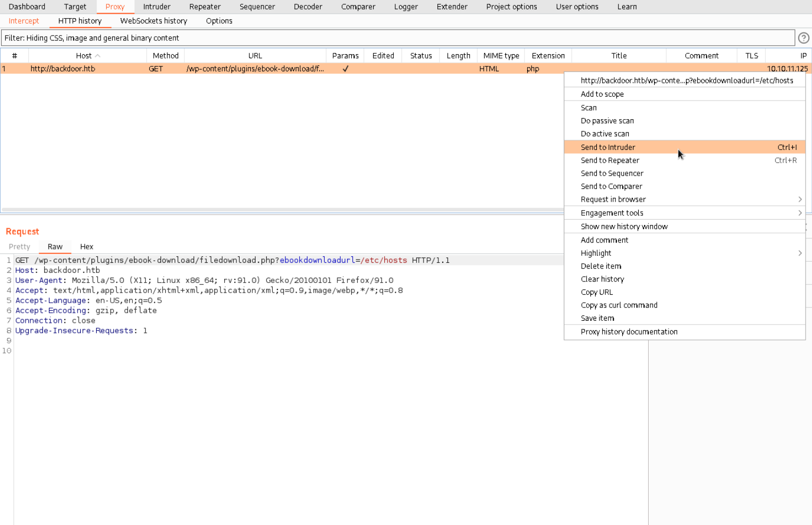Choose Save item entry
This screenshot has height=525, width=812.
[x=684, y=318]
